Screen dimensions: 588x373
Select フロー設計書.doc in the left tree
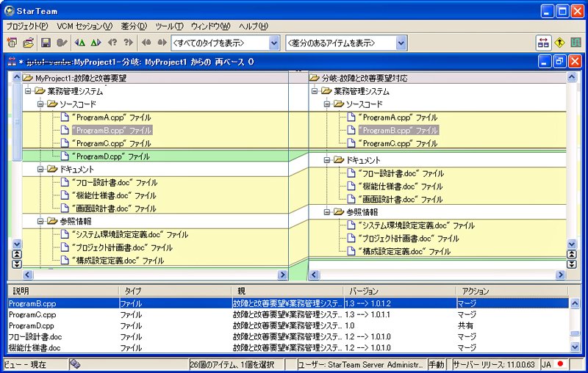click(115, 182)
